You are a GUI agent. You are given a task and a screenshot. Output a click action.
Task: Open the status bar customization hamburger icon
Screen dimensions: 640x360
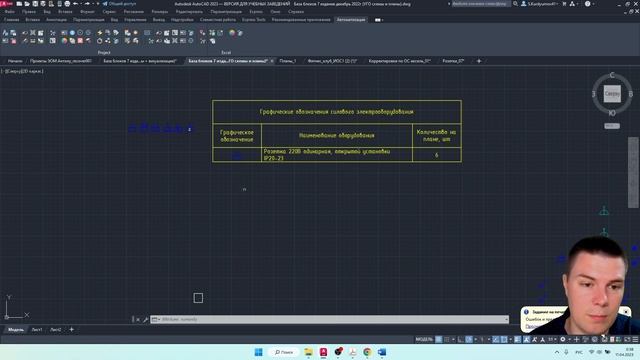point(635,339)
